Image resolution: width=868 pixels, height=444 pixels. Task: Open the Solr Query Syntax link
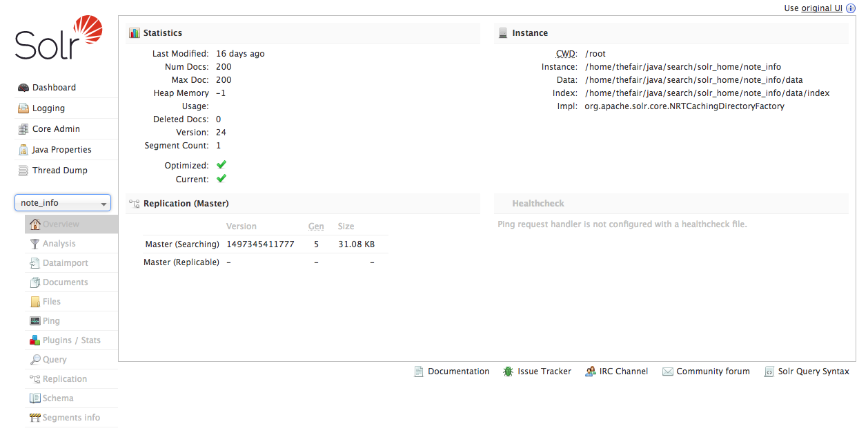click(x=813, y=371)
